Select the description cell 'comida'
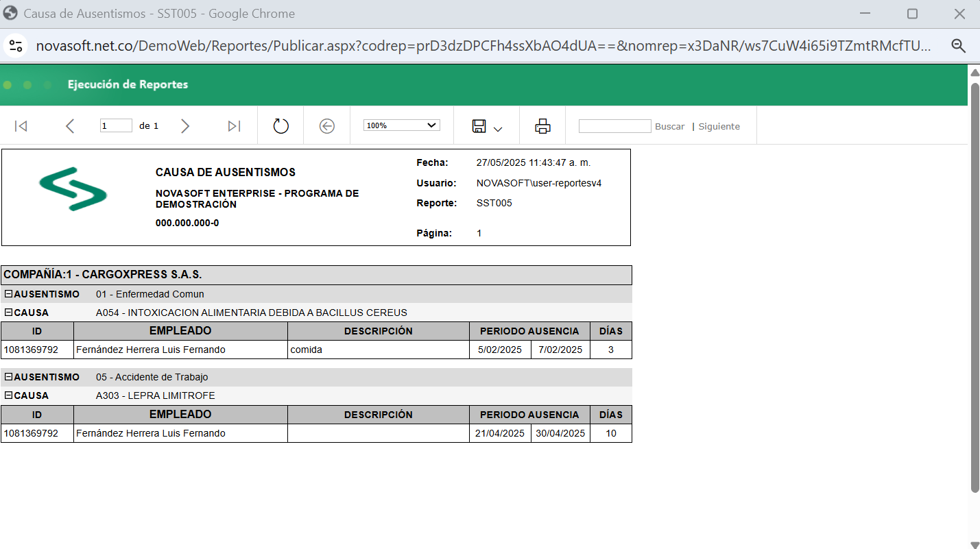 click(379, 350)
